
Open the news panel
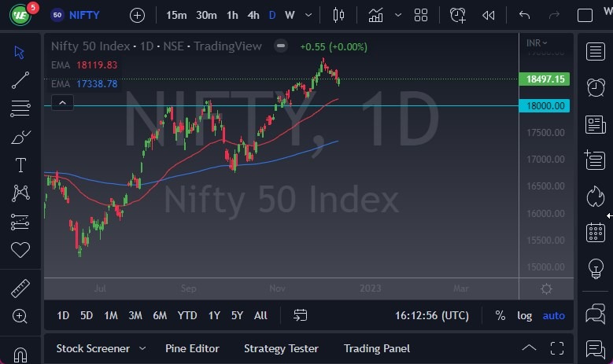point(596,124)
